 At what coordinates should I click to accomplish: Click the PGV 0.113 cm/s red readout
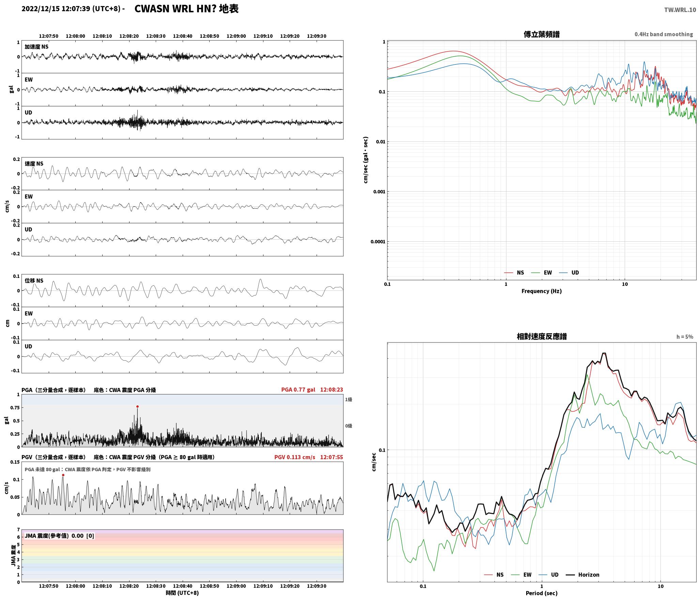pyautogui.click(x=295, y=457)
